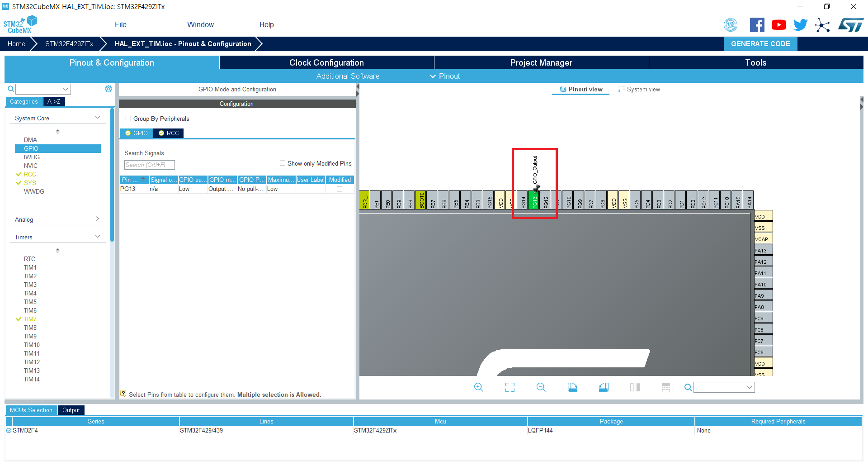Click the category list vertical scrollbar
The height and width of the screenshot is (466, 868).
coord(112,175)
